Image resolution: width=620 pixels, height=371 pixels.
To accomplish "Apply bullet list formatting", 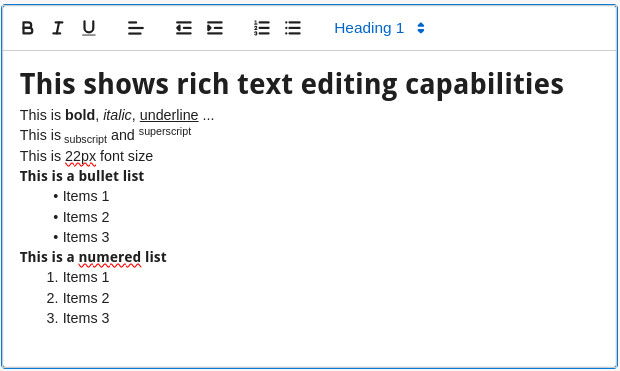I will click(x=293, y=28).
